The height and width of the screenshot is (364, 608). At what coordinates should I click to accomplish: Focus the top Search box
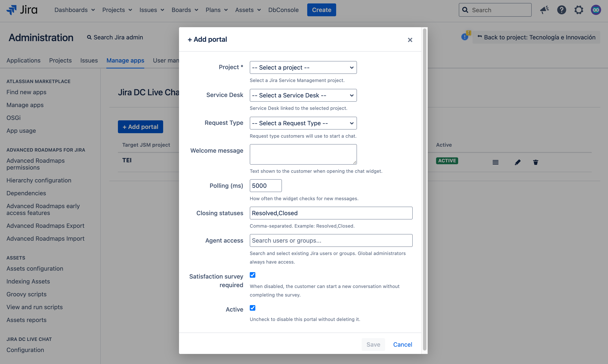(495, 10)
